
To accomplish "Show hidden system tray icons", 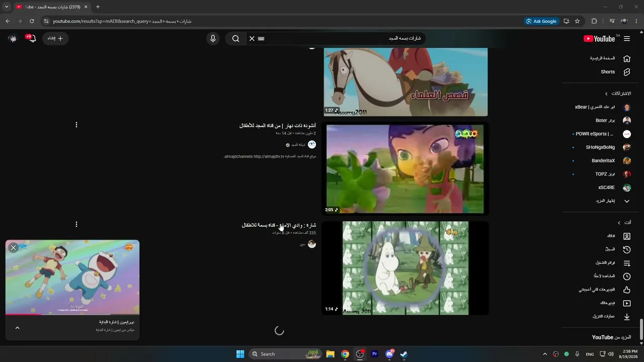I will [x=545, y=354].
